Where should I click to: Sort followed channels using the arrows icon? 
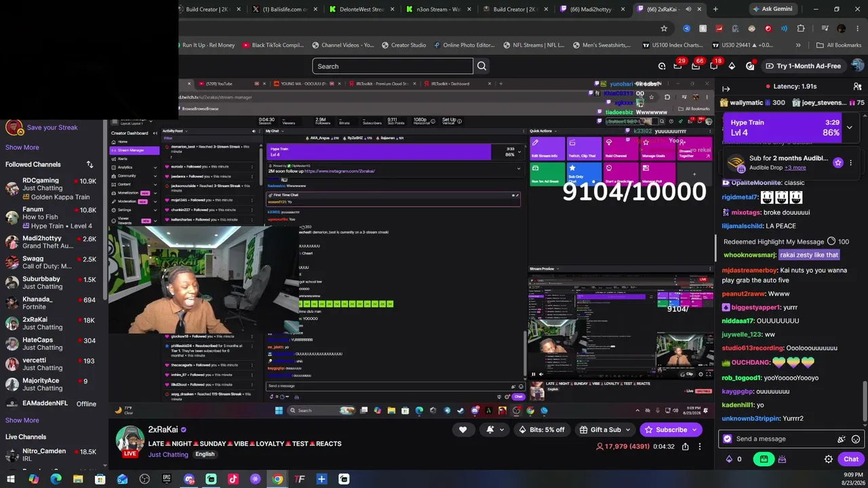[x=90, y=164]
